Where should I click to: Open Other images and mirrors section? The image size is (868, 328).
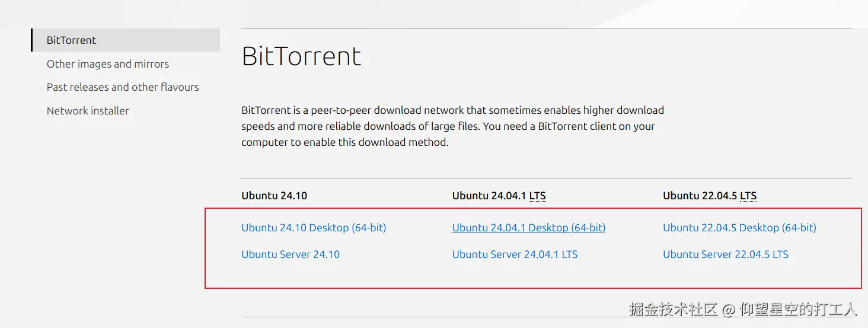[x=108, y=64]
